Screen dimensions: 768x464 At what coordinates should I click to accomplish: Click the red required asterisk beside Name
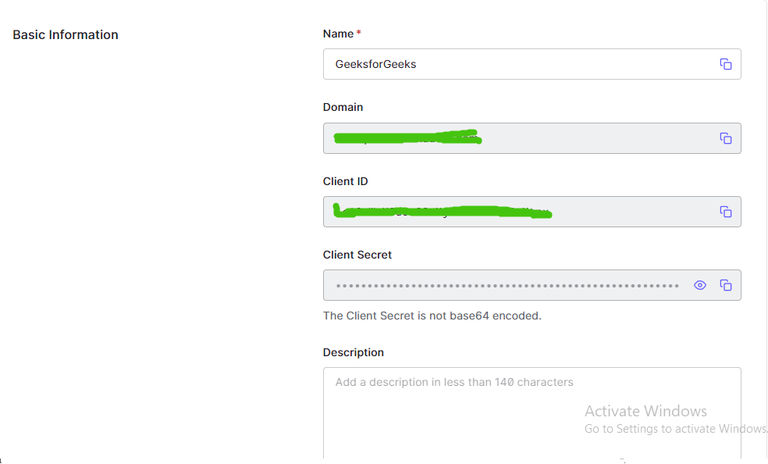pyautogui.click(x=359, y=34)
